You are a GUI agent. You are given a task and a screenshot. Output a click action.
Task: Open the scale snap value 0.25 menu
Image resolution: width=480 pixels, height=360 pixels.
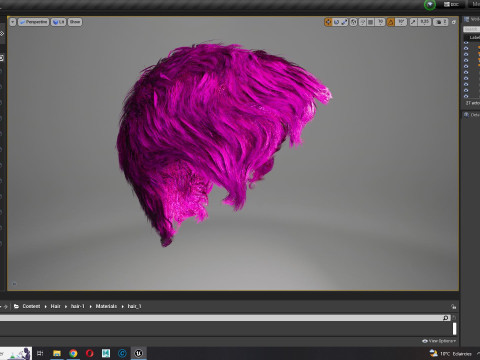point(424,22)
